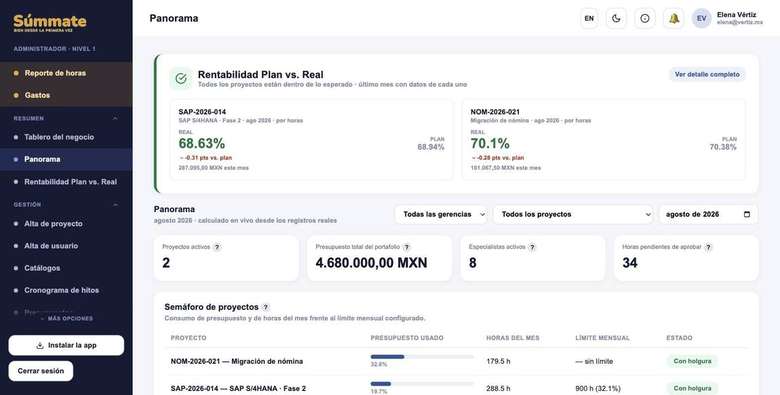The image size is (780, 395).
Task: Open the Todas las gerencias dropdown
Action: (441, 214)
